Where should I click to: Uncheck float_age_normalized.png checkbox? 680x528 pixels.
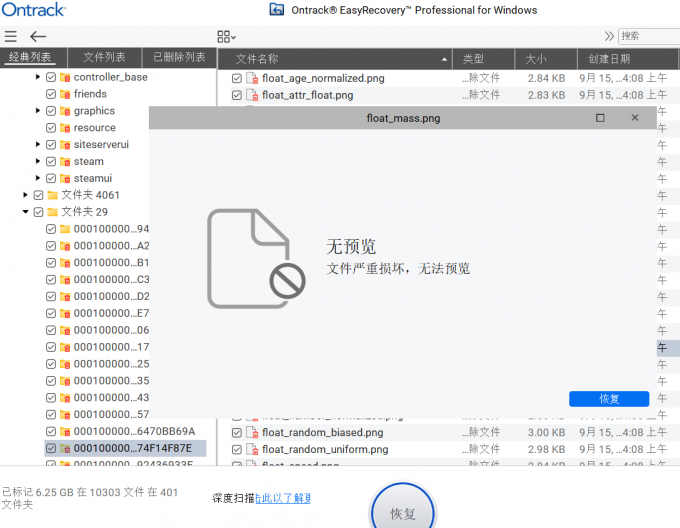point(237,78)
